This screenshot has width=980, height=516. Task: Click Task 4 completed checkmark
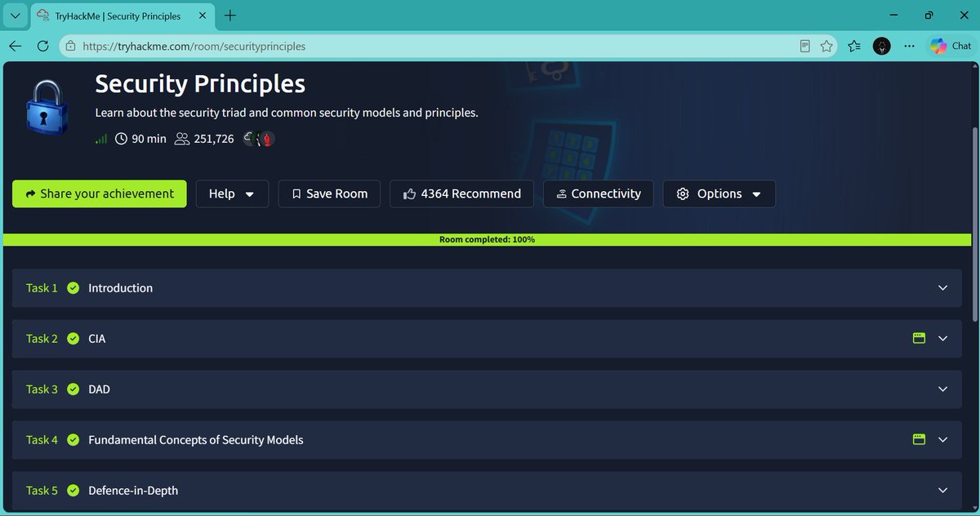[x=73, y=440]
